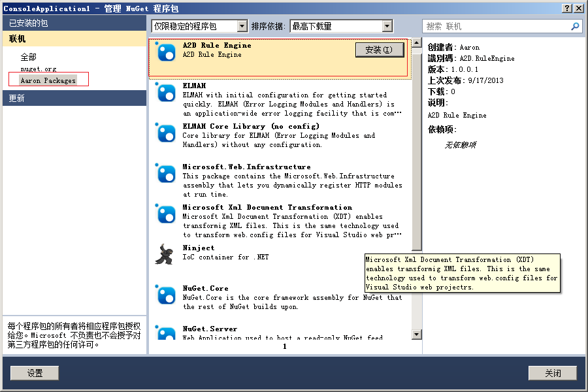This screenshot has height=392, width=588.
Task: Click the 无依赖项 dependencies text
Action: 460,145
